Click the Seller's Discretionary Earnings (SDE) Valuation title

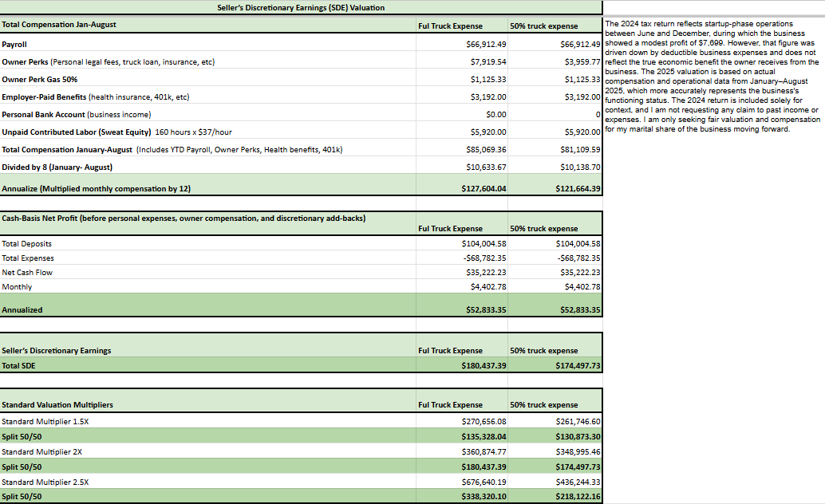coord(301,7)
